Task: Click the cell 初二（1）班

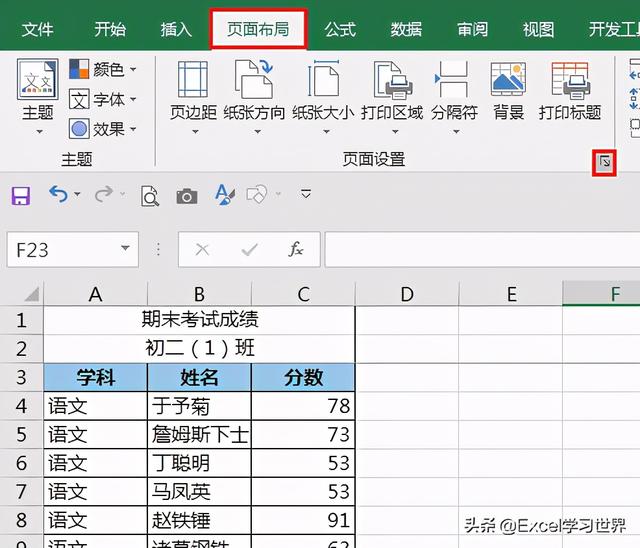Action: (199, 349)
